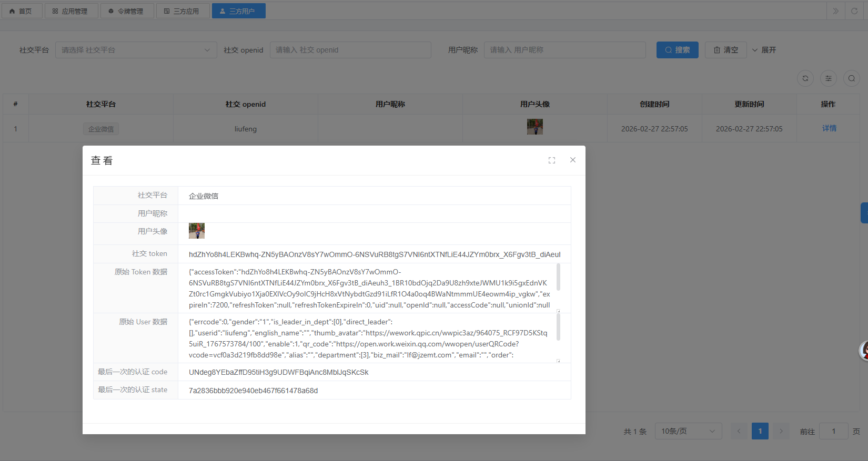868x461 pixels.
Task: Focus the 社交 openid input field
Action: tap(350, 50)
